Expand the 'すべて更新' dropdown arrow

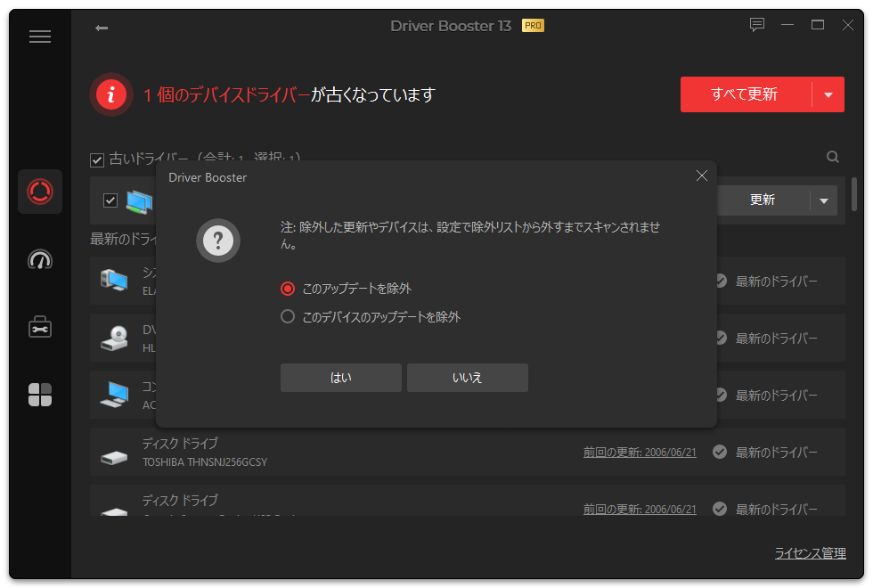click(828, 94)
